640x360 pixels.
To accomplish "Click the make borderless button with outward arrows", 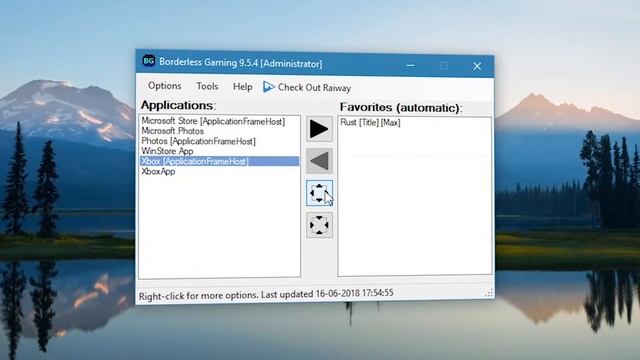I will coord(319,193).
